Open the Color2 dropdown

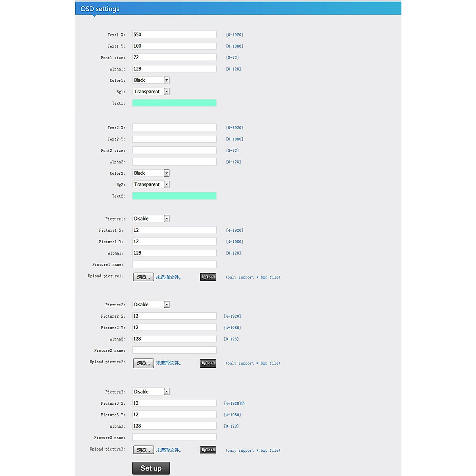pos(151,173)
